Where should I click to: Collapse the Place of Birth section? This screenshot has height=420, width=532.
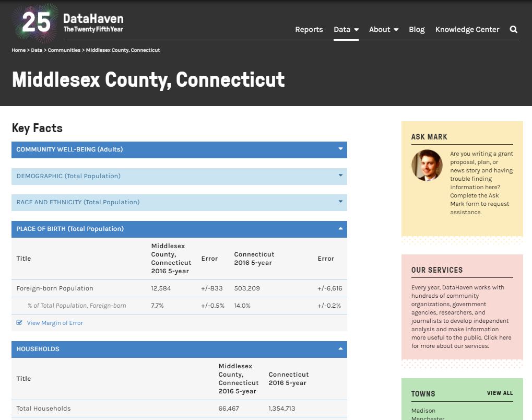pyautogui.click(x=179, y=229)
